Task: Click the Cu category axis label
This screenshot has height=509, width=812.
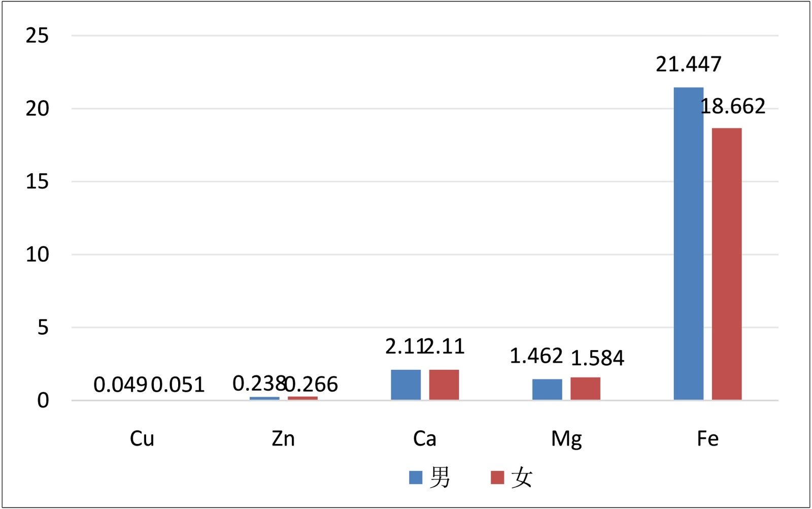Action: click(x=142, y=438)
